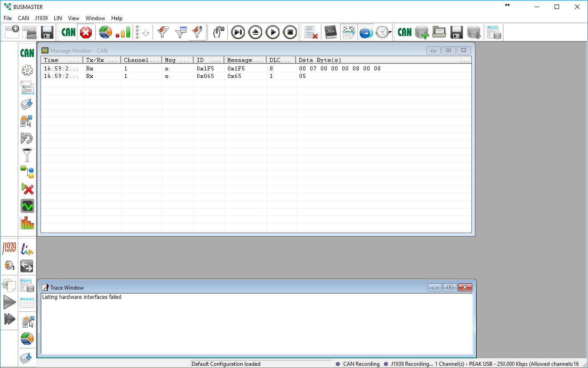This screenshot has width=588, height=368.
Task: Toggle the blue arrow circle display icon
Action: click(x=366, y=32)
